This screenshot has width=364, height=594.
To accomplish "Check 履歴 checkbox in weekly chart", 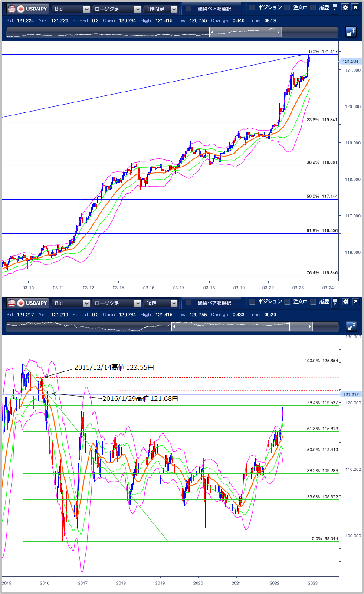I will pos(313,302).
